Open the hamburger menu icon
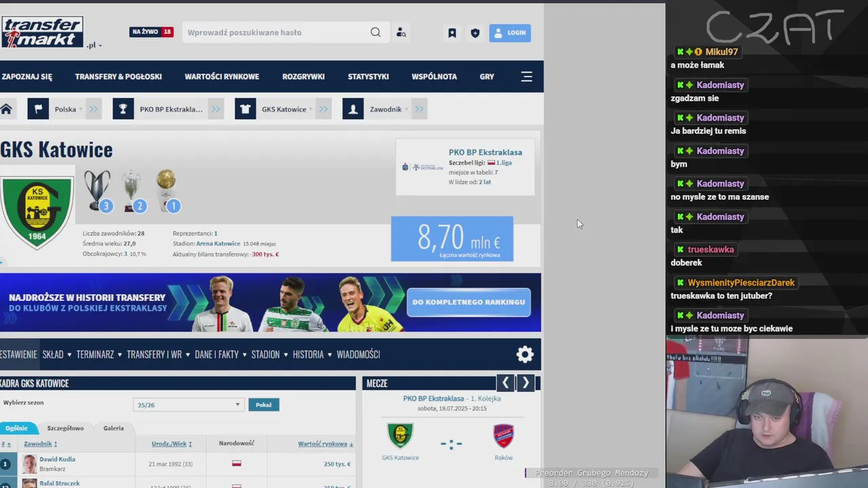This screenshot has width=868, height=488. tap(527, 77)
